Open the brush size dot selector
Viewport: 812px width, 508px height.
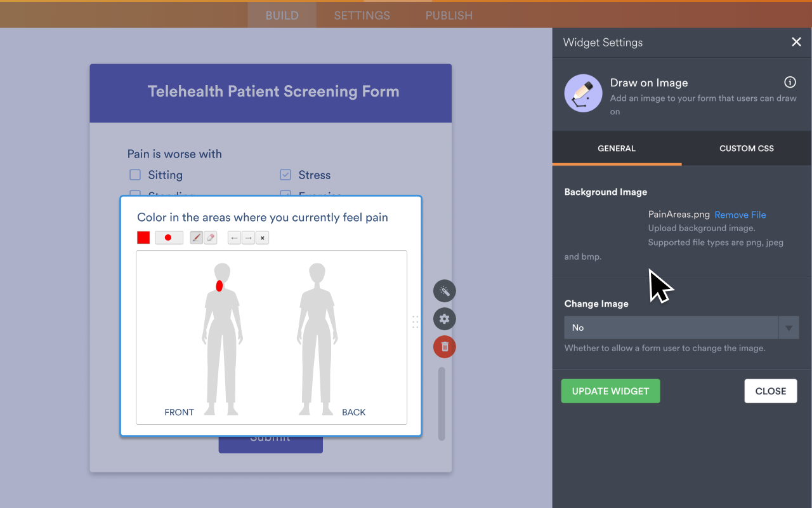pyautogui.click(x=169, y=237)
